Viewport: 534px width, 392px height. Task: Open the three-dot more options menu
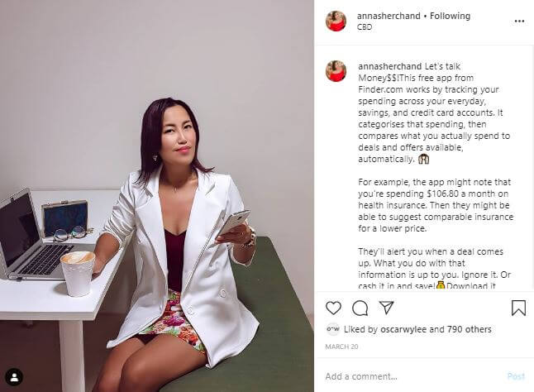point(519,22)
